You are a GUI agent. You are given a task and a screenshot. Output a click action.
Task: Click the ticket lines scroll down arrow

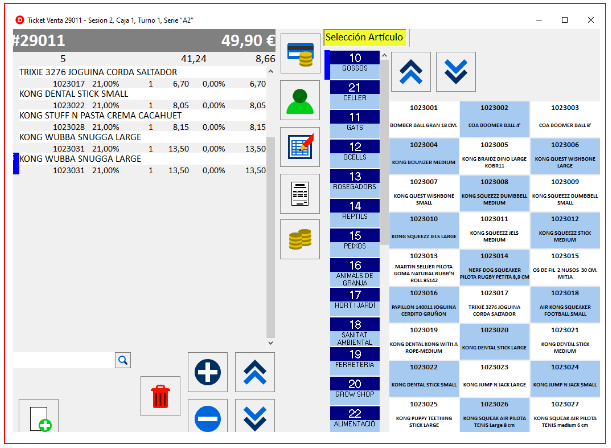(271, 343)
